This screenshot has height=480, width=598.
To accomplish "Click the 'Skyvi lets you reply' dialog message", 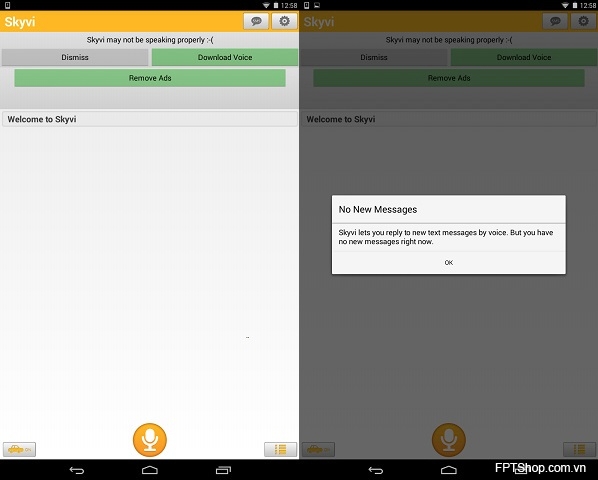I will pyautogui.click(x=445, y=237).
